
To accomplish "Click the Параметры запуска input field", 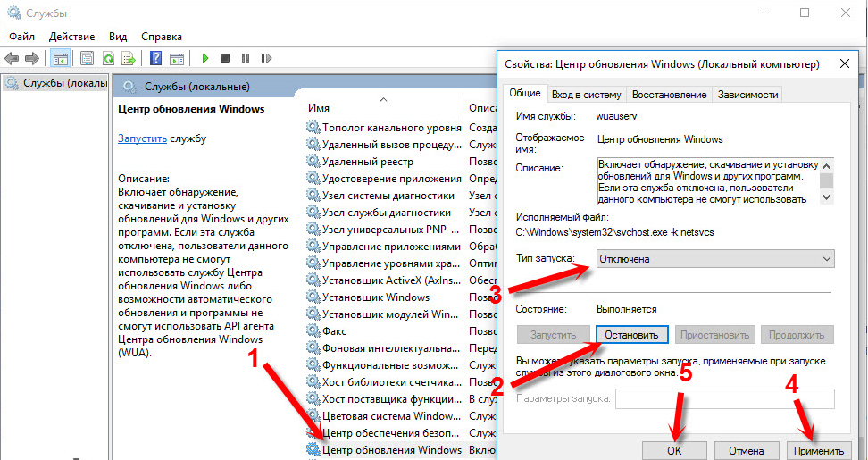I will point(724,398).
